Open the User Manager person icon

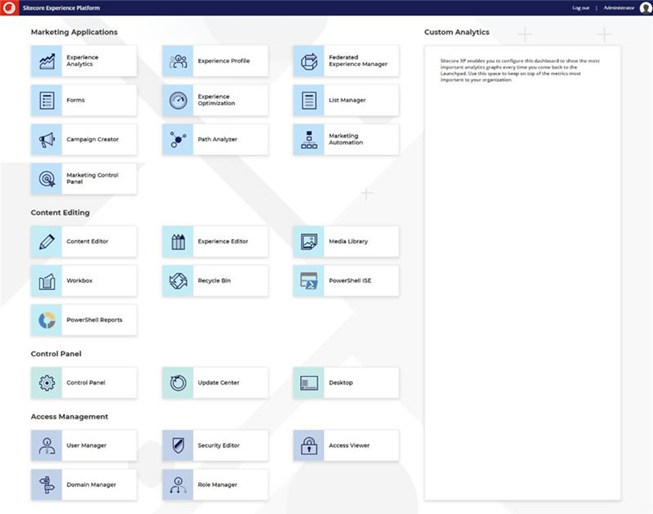(47, 446)
